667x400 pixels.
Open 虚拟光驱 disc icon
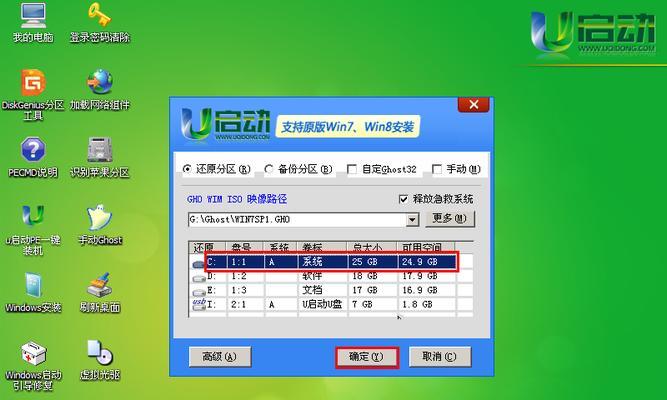[100, 360]
